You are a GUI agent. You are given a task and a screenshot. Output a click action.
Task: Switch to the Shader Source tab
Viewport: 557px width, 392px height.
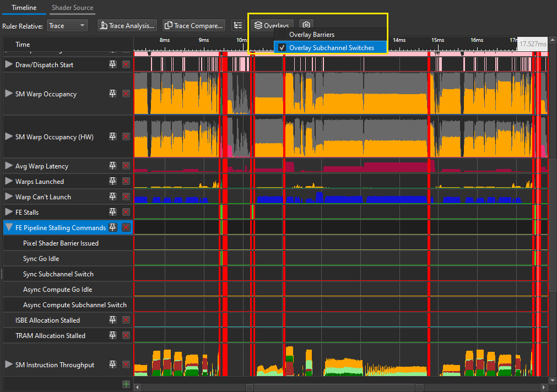(72, 8)
